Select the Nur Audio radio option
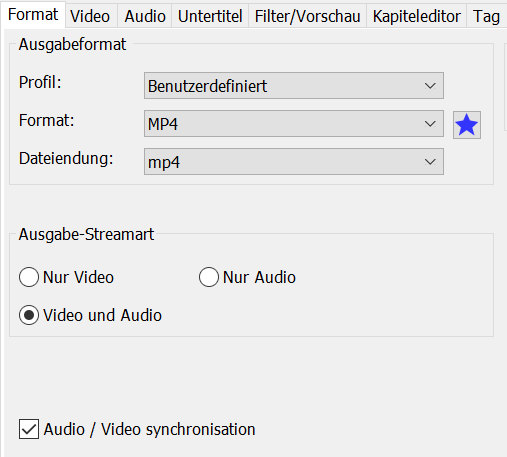 click(209, 277)
